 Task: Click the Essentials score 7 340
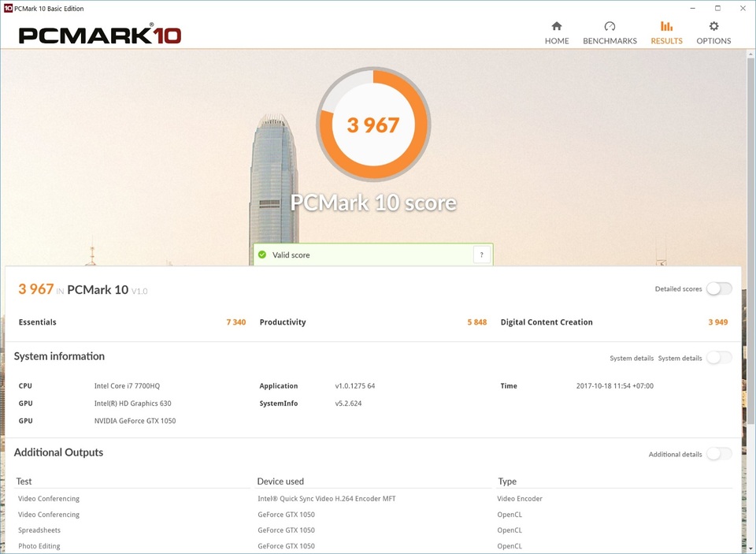pos(235,322)
